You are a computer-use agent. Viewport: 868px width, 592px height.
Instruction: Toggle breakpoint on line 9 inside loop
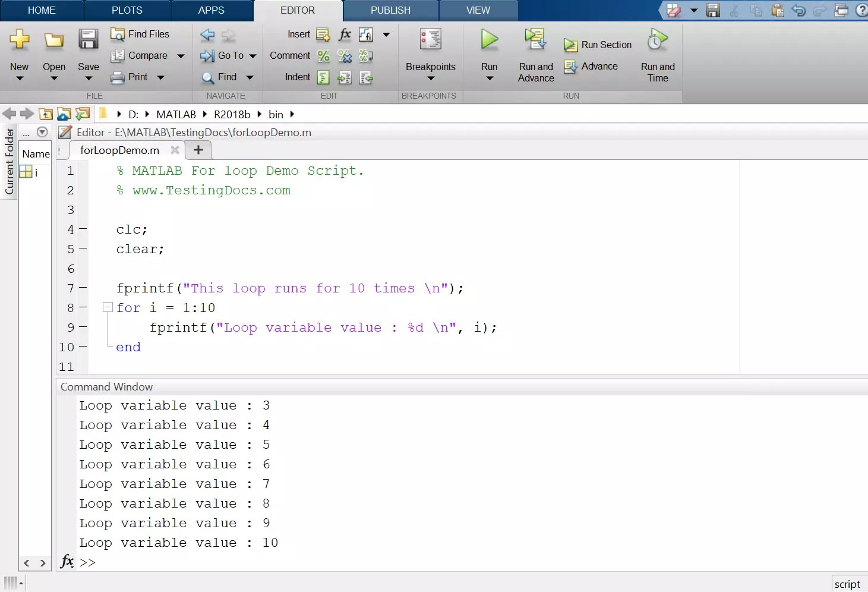[x=83, y=328]
